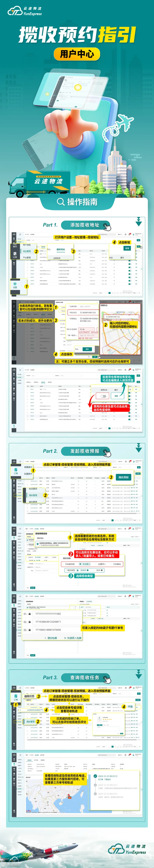Click the magnifier icon beside 操作指南
The width and height of the screenshot is (154, 868).
[x=61, y=201]
